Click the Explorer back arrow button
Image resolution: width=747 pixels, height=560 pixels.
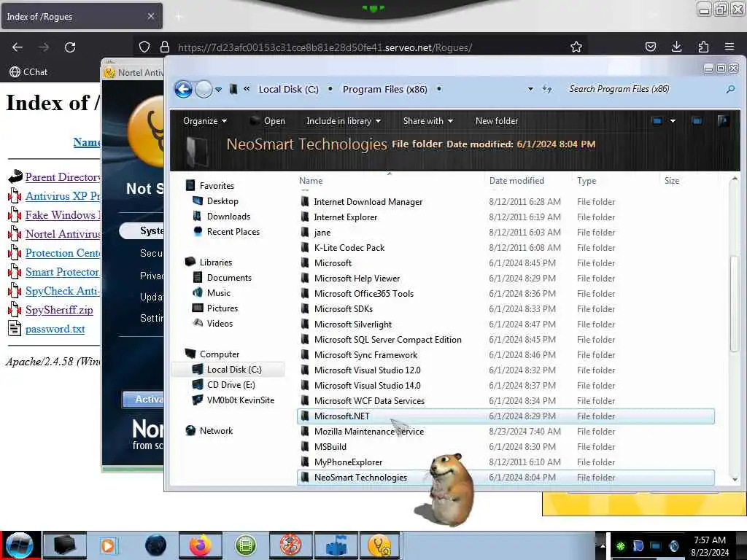183,89
